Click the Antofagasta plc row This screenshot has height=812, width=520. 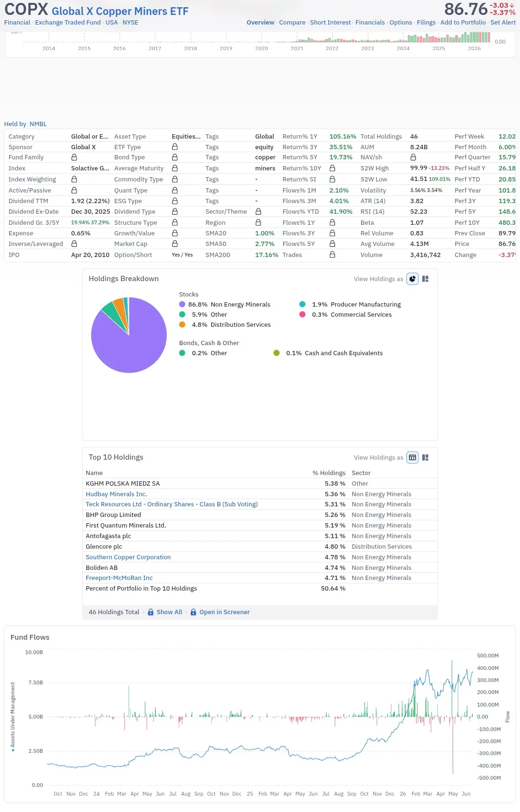260,536
